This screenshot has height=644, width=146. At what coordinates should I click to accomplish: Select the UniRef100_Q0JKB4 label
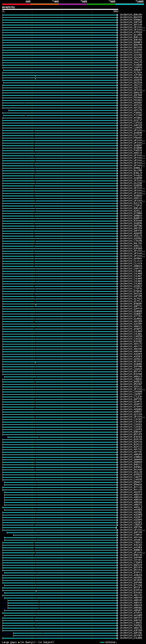[x=131, y=35]
